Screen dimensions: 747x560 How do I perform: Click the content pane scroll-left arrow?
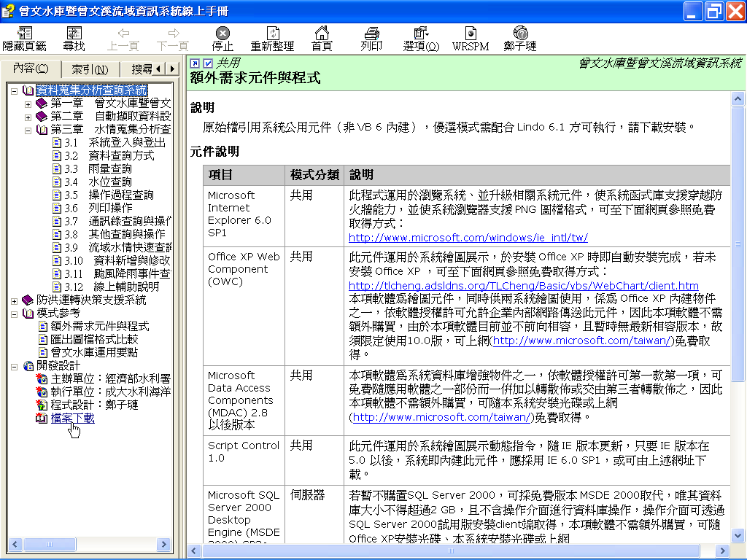[193, 551]
